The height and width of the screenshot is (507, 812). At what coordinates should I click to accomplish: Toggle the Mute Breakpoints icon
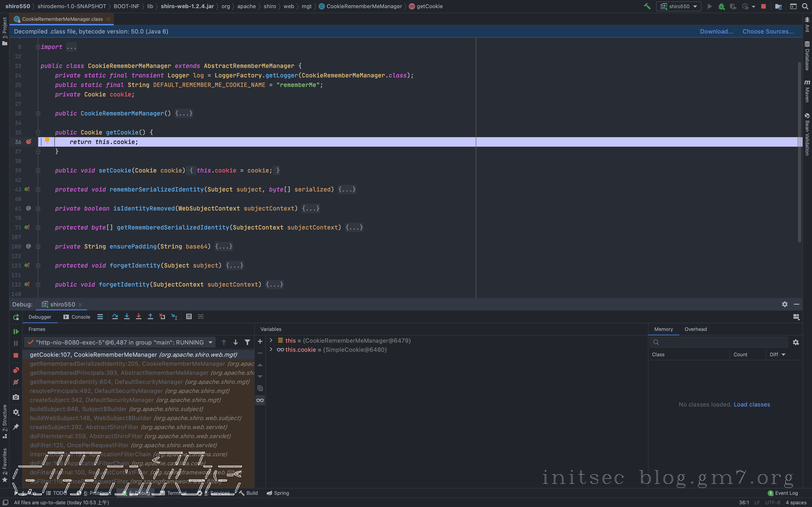pos(16,382)
